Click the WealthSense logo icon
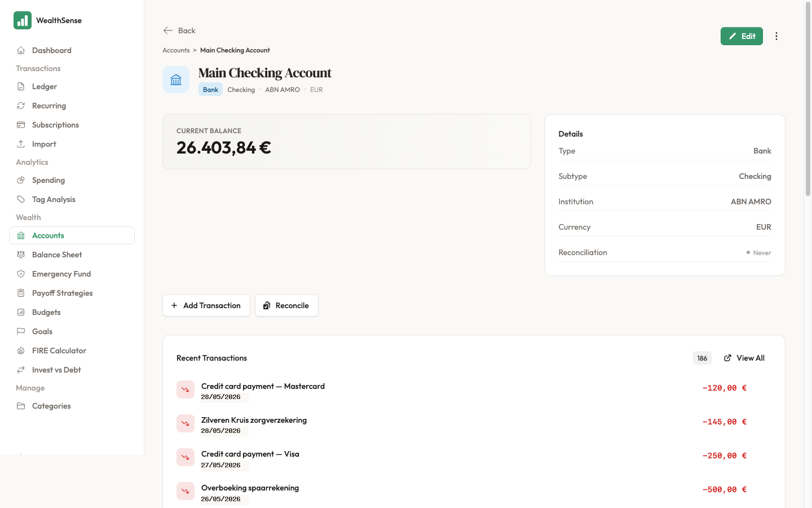The height and width of the screenshot is (508, 812). 23,20
